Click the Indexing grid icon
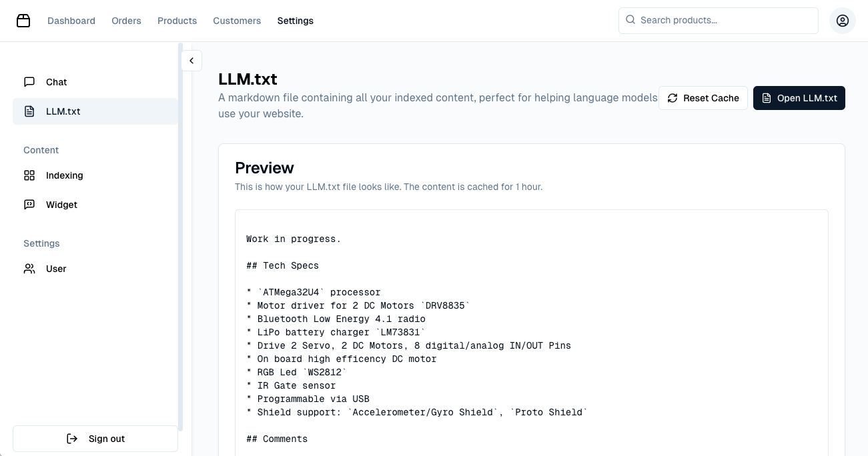Viewport: 868px width, 456px height. [29, 175]
